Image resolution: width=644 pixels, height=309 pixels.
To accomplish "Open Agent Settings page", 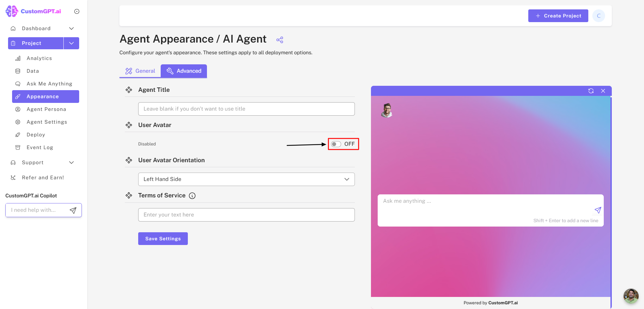I will (x=46, y=122).
